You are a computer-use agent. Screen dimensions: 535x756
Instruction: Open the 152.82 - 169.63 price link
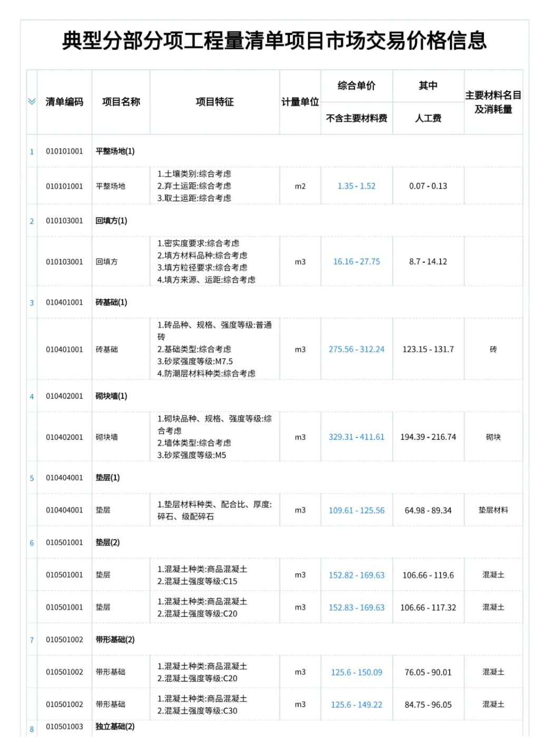(x=356, y=575)
